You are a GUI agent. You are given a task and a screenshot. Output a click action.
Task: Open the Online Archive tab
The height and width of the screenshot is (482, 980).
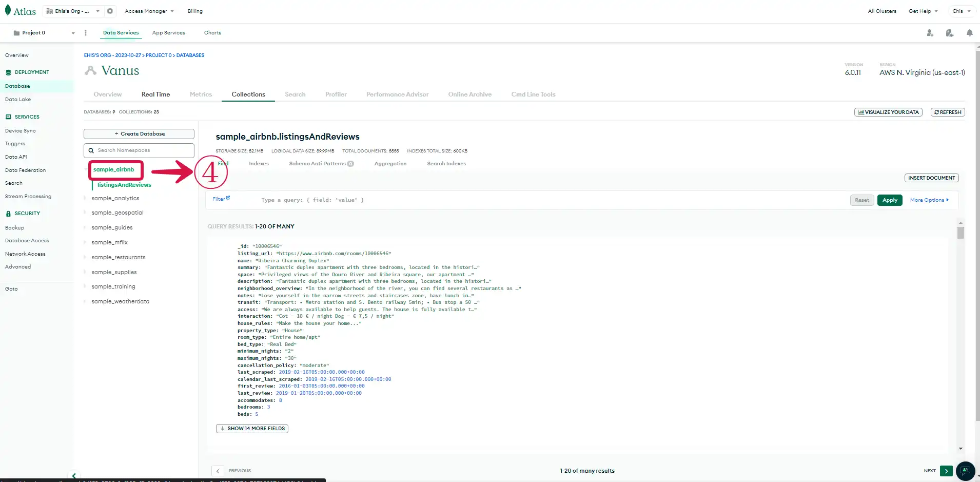(x=470, y=94)
